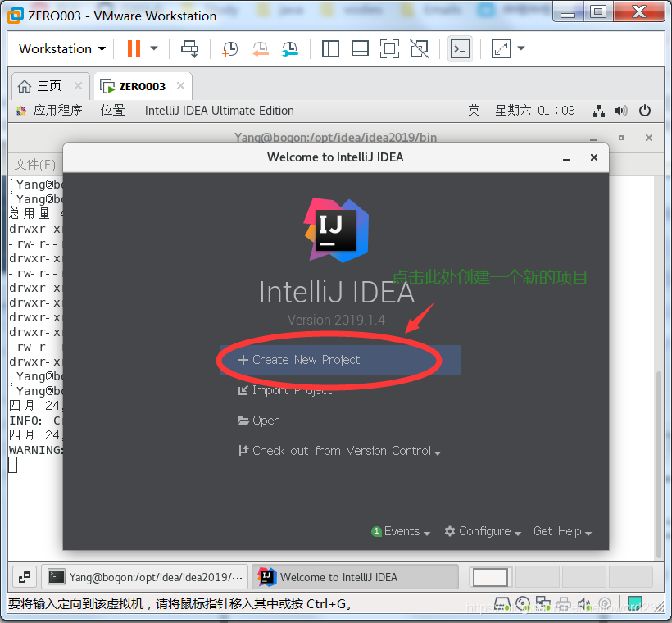
Task: Show or hide the VMware library sidebar
Action: tap(330, 48)
